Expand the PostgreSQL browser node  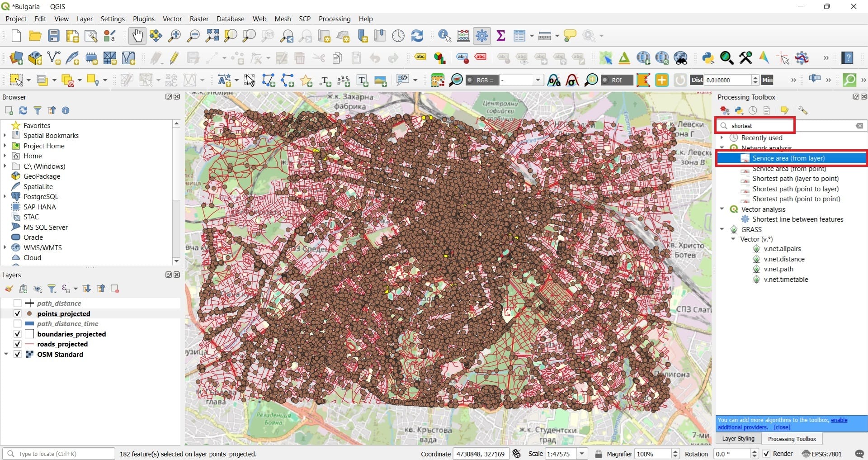click(5, 196)
